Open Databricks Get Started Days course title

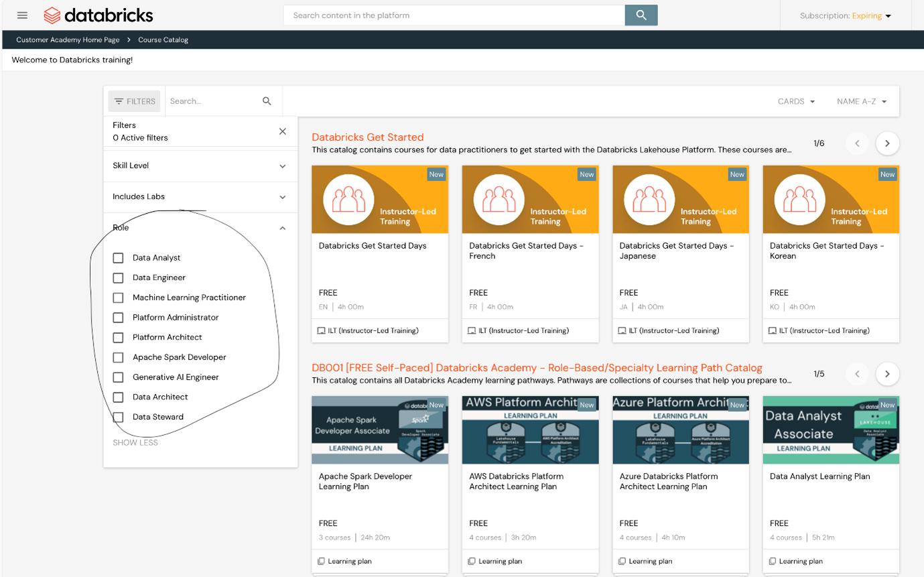[x=373, y=246]
